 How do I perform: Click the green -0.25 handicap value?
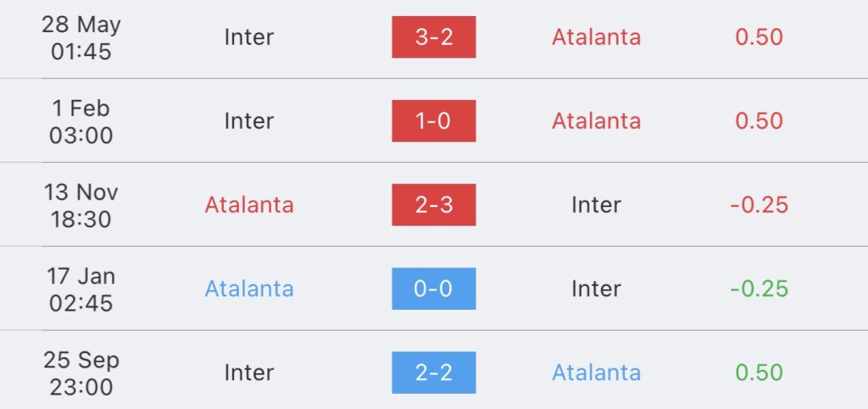[759, 289]
